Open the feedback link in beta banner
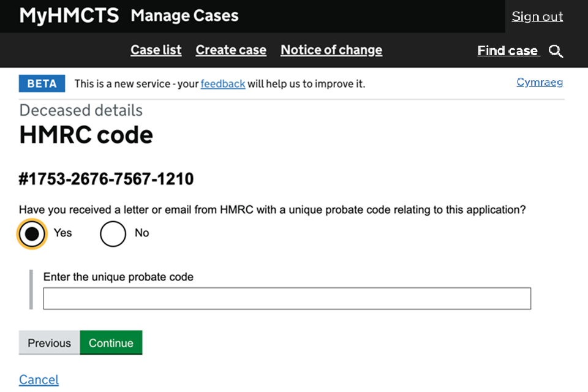The width and height of the screenshot is (588, 392). (x=223, y=84)
